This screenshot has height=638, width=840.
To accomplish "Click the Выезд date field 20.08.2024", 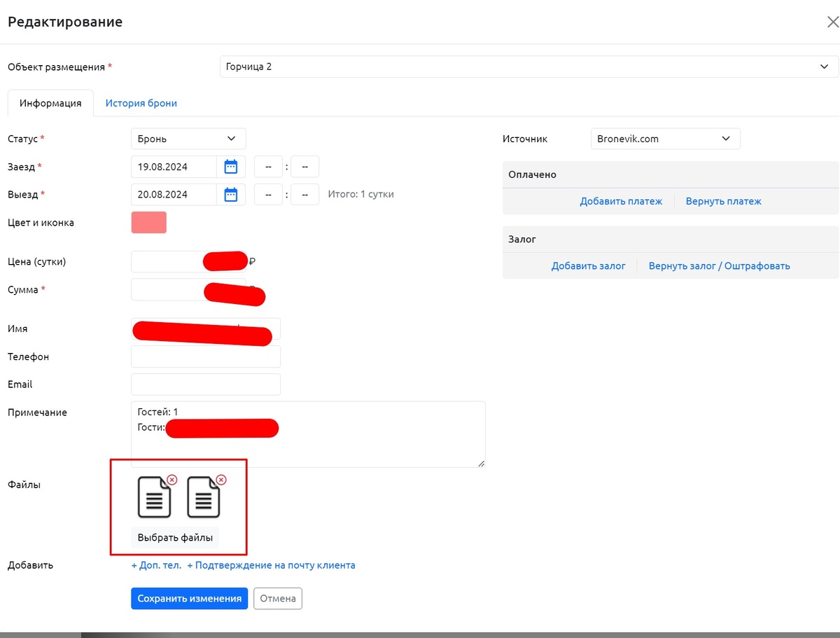I will [174, 195].
